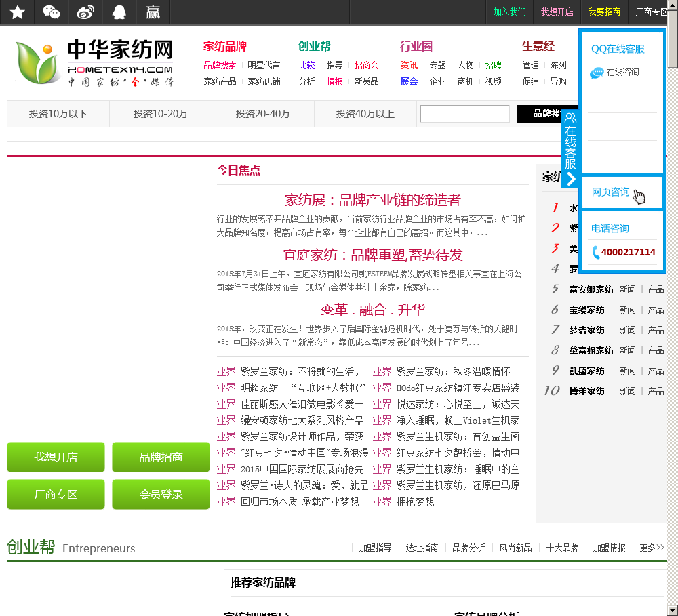Open 新闻 link for 宝缦家纺
The image size is (678, 616).
[627, 310]
